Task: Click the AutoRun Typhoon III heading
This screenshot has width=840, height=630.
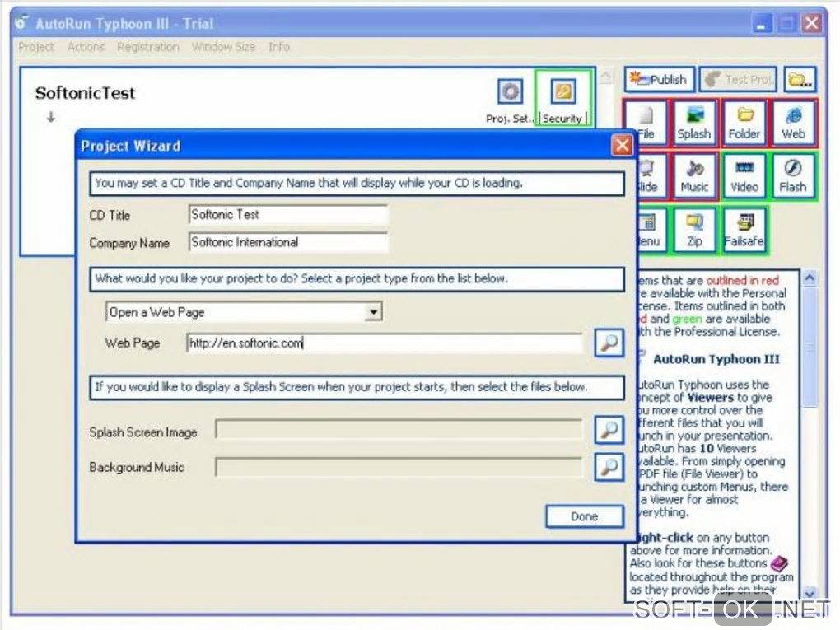Action: tap(716, 359)
